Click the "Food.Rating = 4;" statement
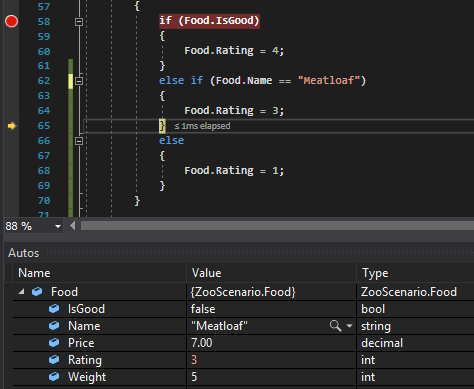The image size is (474, 389). [234, 51]
